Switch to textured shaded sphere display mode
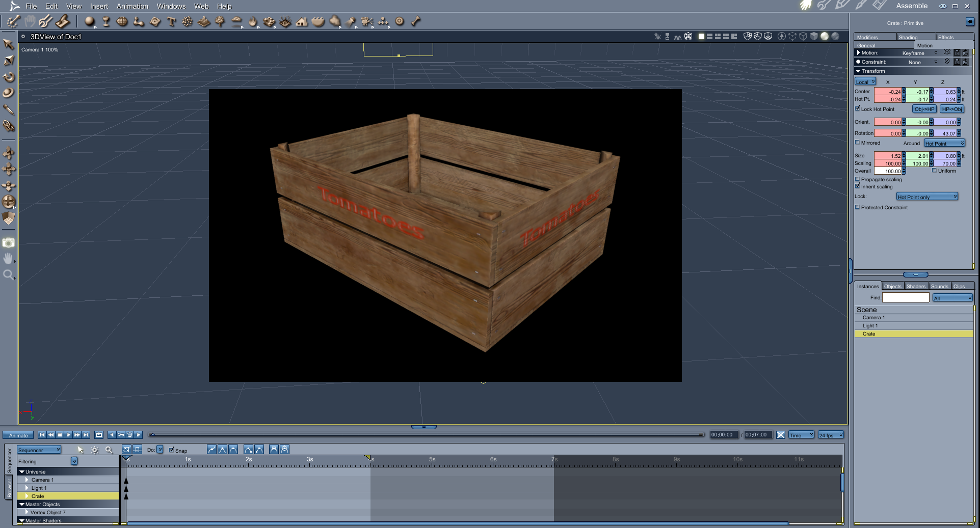This screenshot has width=980, height=528. (x=835, y=36)
